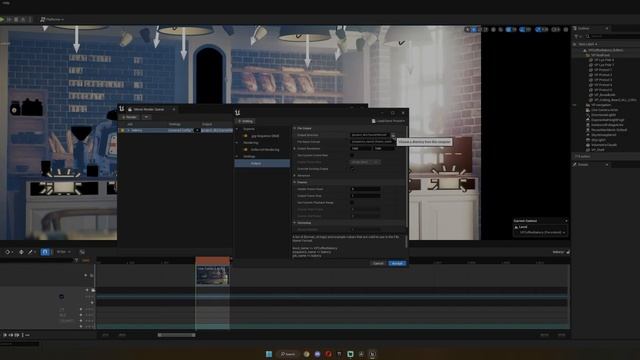Open the Unreal Engine icon in the taskbar
640x360 pixels.
[x=372, y=354]
